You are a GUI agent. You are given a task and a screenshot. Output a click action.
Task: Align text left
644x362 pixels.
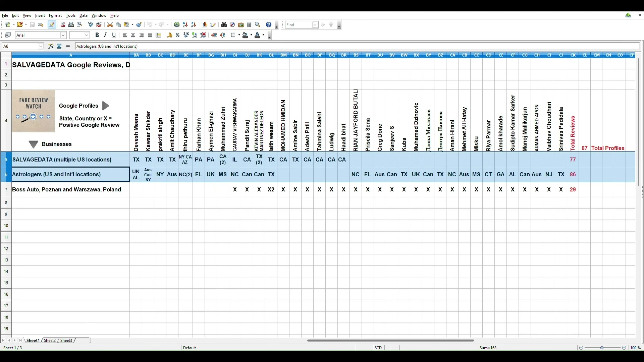125,35
